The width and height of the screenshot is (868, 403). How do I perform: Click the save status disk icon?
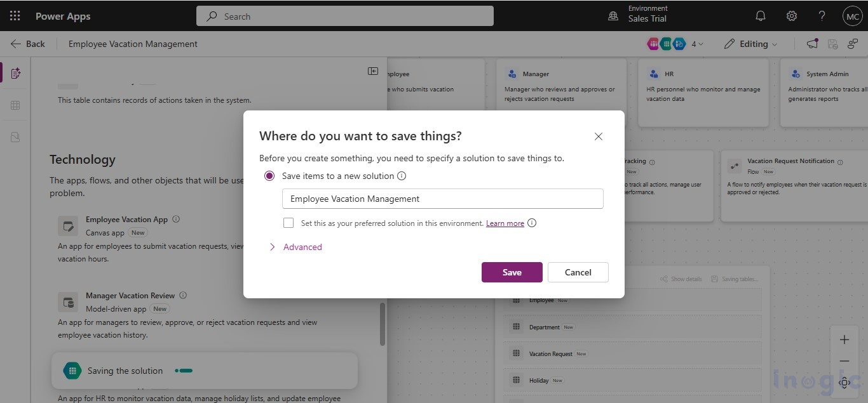pos(832,44)
